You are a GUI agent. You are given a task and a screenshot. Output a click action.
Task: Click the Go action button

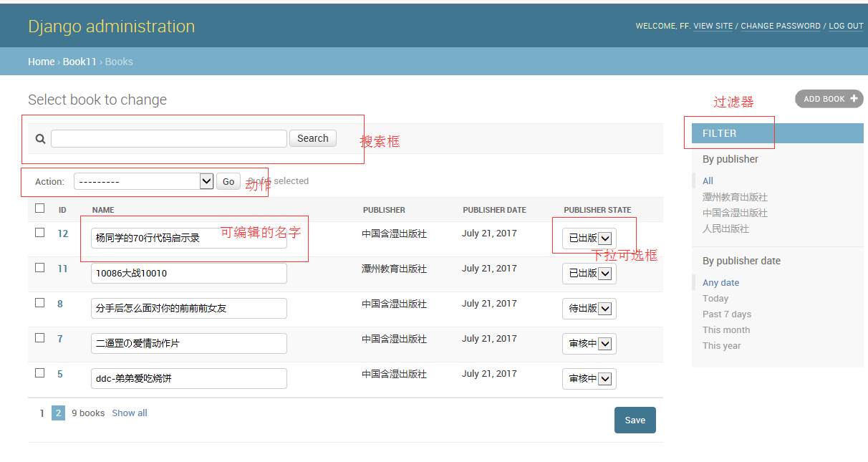[x=228, y=181]
